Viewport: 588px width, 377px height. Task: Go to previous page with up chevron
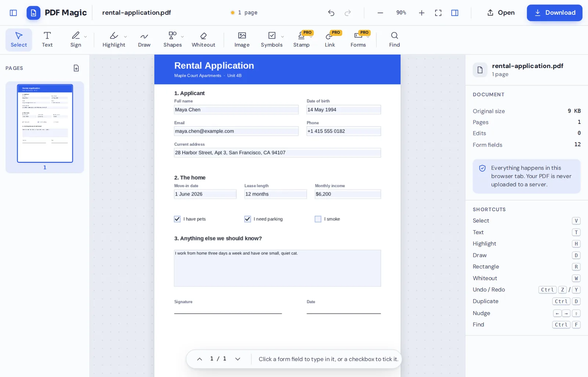coord(200,359)
